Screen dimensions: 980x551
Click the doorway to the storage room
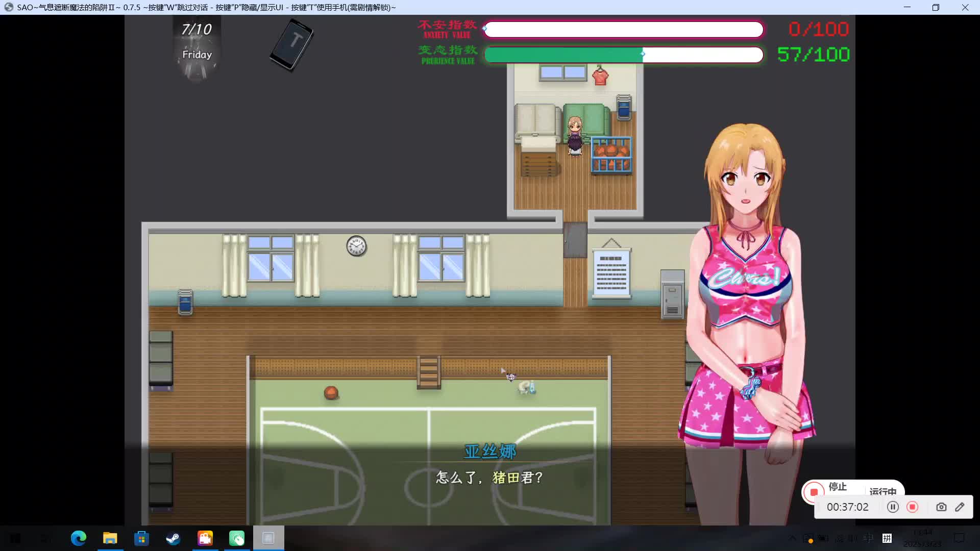click(x=575, y=240)
